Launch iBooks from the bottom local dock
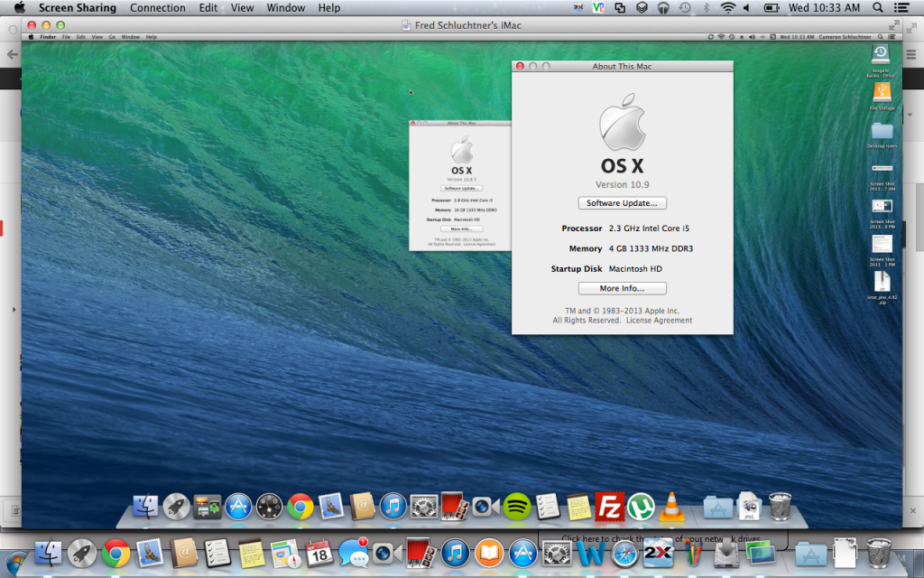924x578 pixels. (x=488, y=553)
